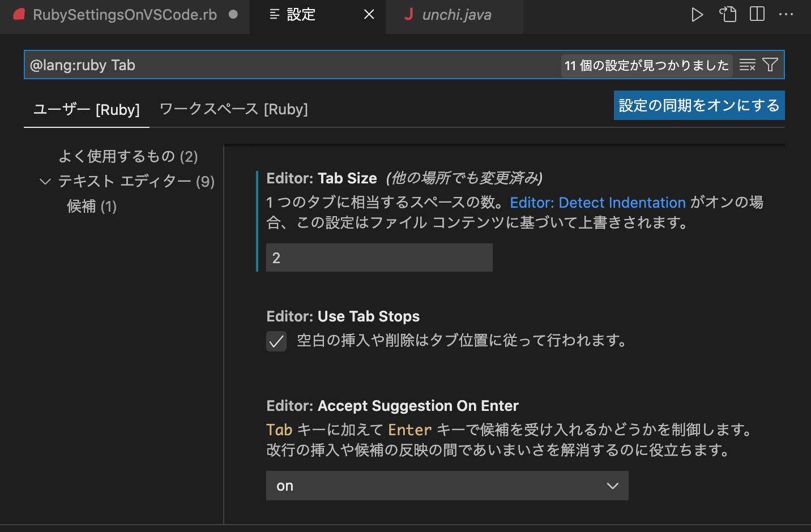Switch to ワークスペース [Ruby] settings
The height and width of the screenshot is (532, 811).
coord(234,109)
